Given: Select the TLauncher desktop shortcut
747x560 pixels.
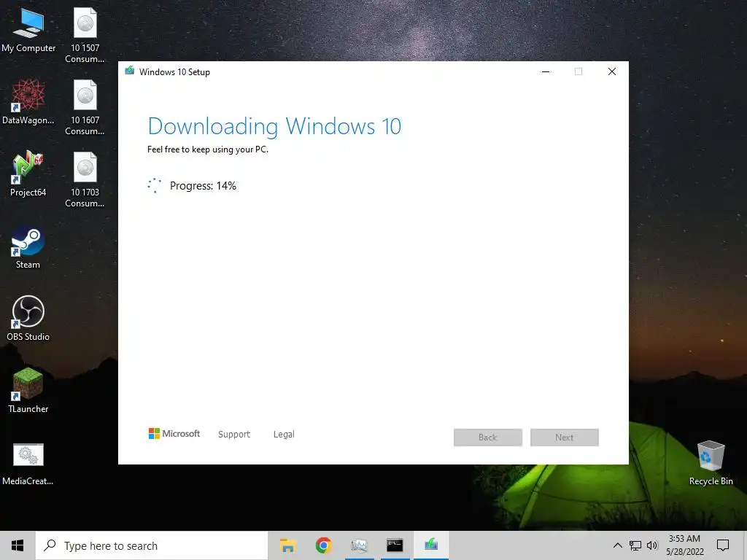Looking at the screenshot, I should click(28, 390).
